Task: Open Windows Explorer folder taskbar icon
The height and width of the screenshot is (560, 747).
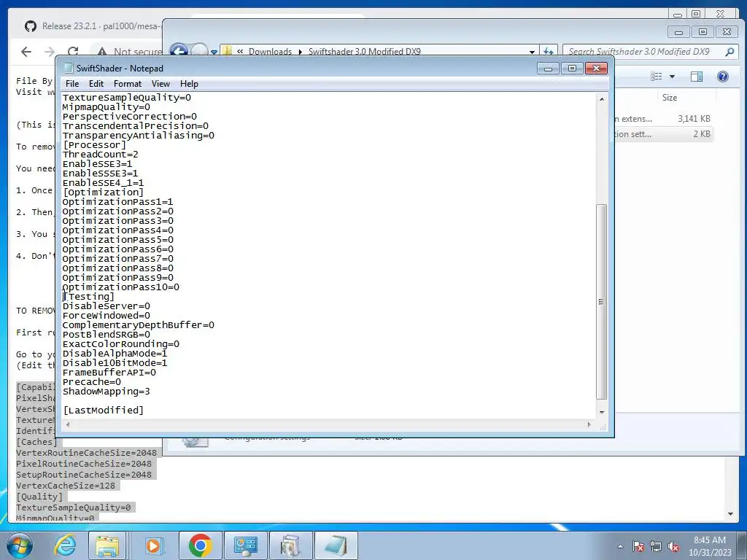Action: coord(107,545)
